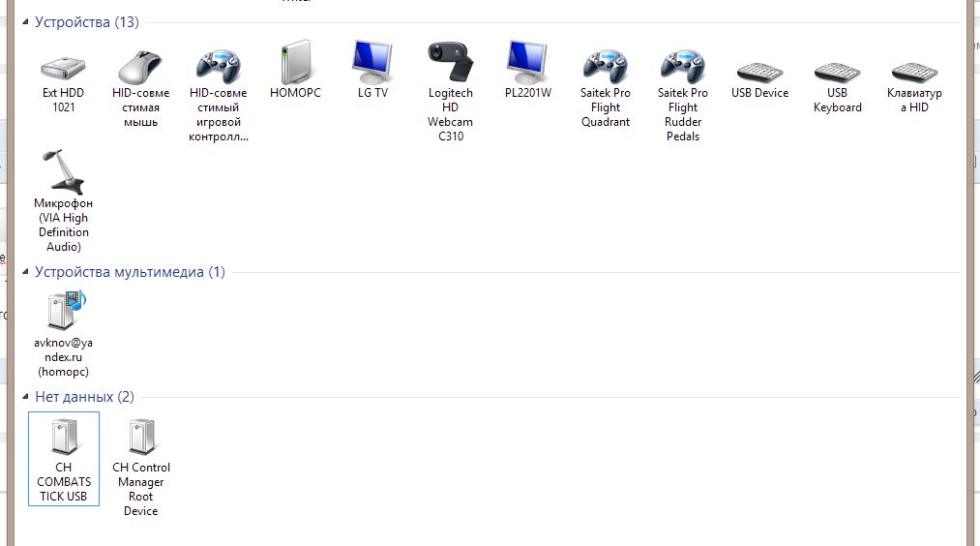
Task: Select Saitek Pro Flight Rudder Pedals icon
Action: [x=682, y=66]
